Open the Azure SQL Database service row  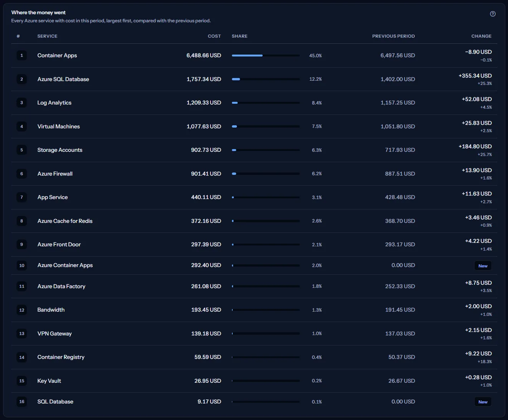(x=254, y=79)
